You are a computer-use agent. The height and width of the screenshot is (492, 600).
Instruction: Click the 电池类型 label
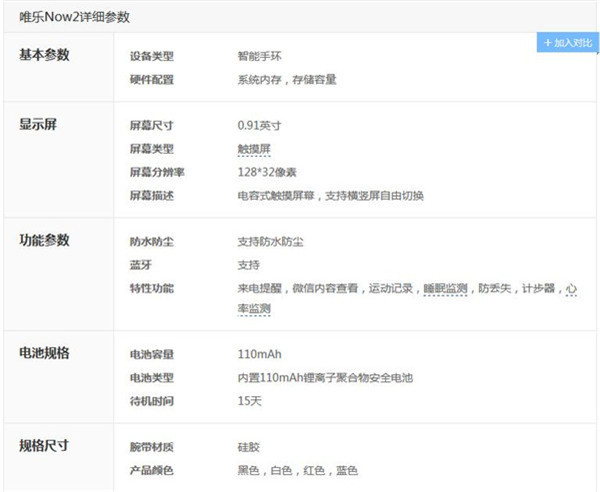pos(152,378)
